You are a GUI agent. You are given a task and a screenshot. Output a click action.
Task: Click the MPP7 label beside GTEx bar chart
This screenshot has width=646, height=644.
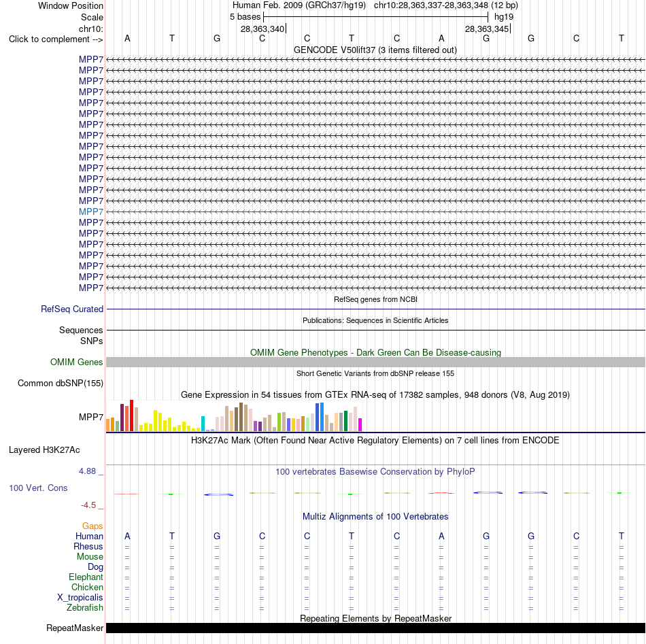pos(91,418)
